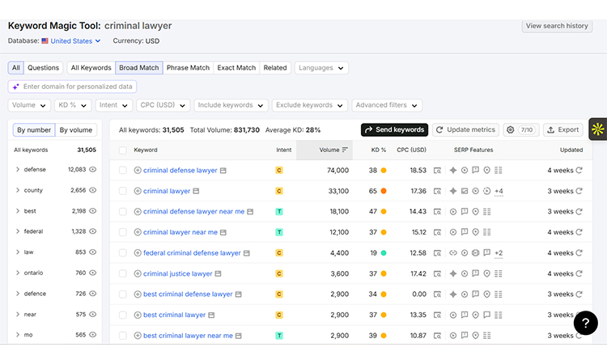Open table settings gear icon showing 7/10
Screen dimensions: 607x364
[x=521, y=130]
